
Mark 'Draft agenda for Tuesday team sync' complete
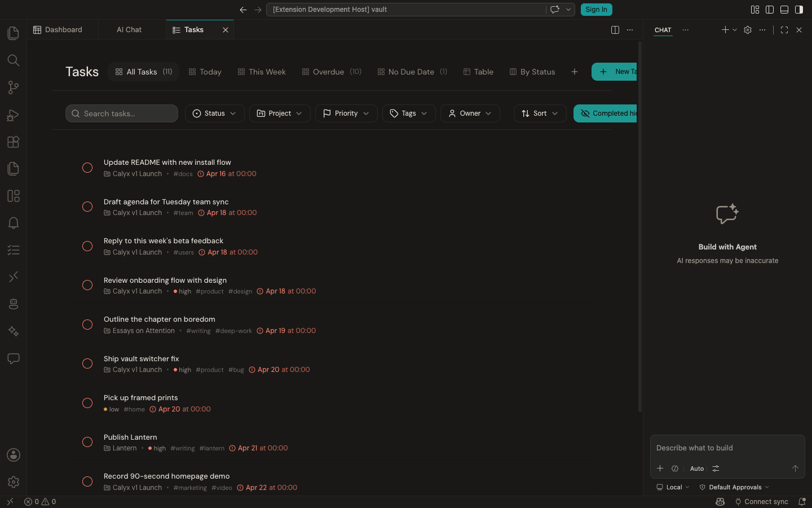pos(87,207)
